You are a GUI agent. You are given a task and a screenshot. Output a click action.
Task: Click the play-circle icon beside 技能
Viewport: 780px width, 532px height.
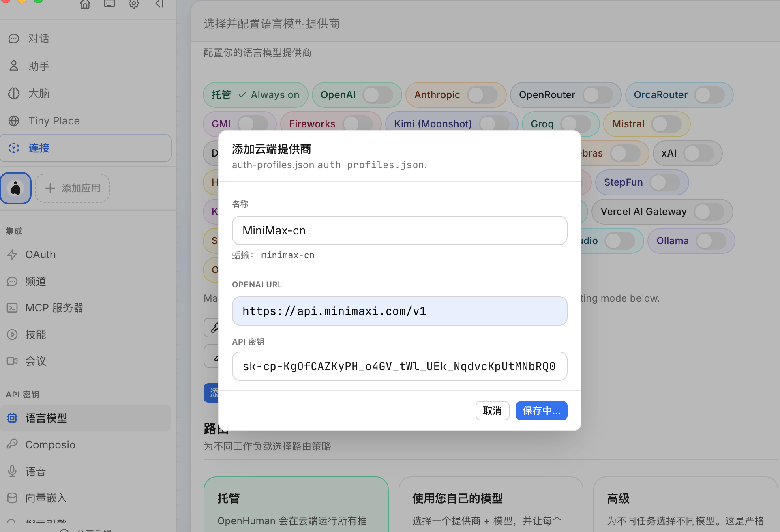tap(12, 335)
